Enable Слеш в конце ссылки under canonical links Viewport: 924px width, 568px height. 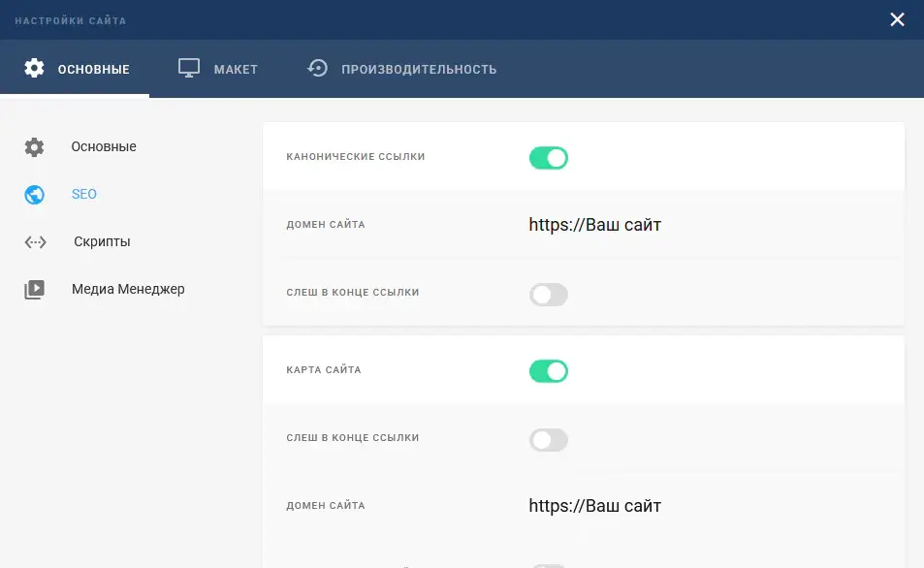click(548, 295)
